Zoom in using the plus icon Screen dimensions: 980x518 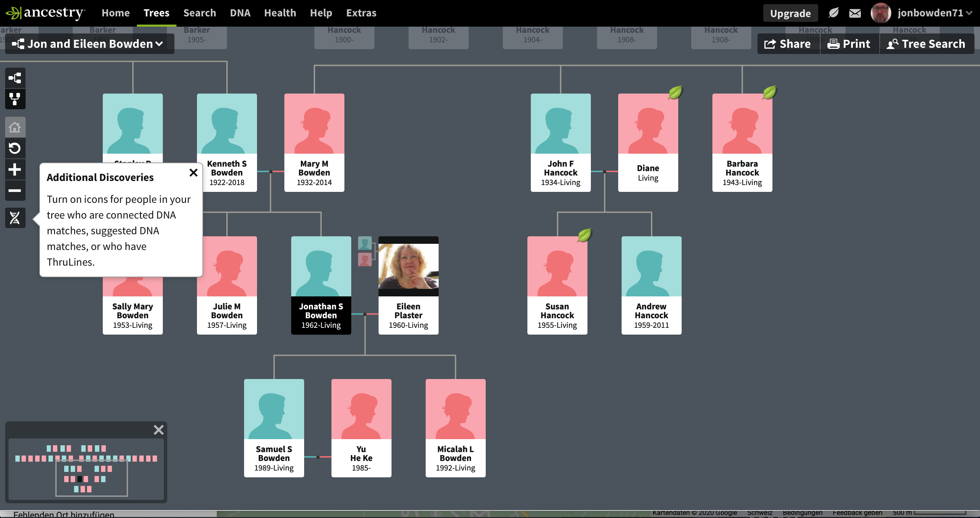point(15,169)
